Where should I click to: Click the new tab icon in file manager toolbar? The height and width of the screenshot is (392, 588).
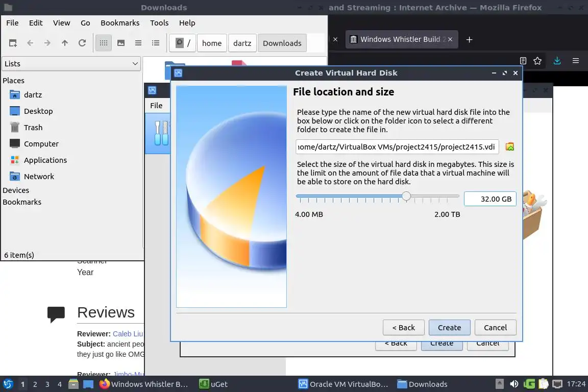[13, 43]
